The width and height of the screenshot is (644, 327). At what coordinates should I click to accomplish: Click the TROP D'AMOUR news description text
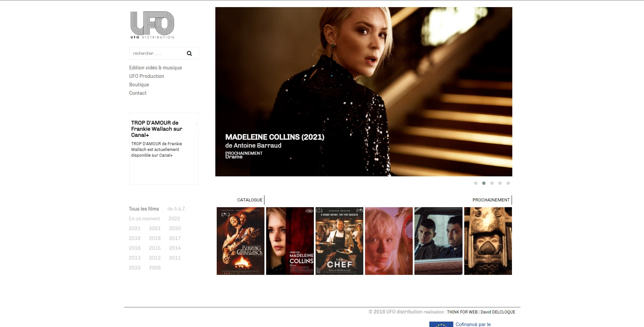coord(156,150)
